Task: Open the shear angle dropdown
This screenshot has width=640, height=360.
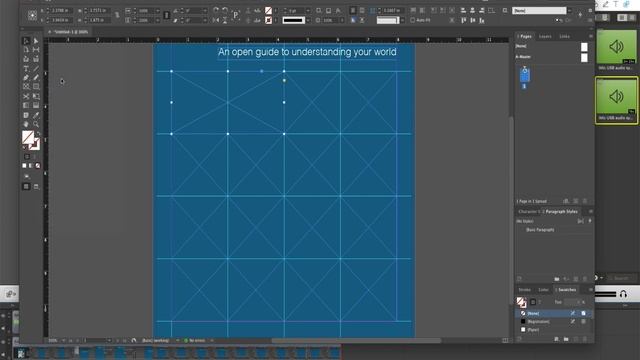Action: tap(205, 20)
